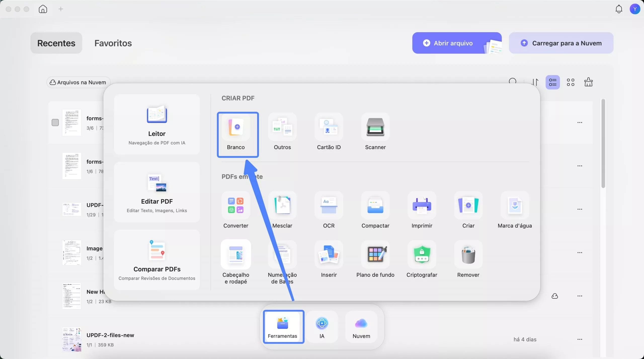Open the Compactar tool
The width and height of the screenshot is (644, 359).
coord(375,210)
